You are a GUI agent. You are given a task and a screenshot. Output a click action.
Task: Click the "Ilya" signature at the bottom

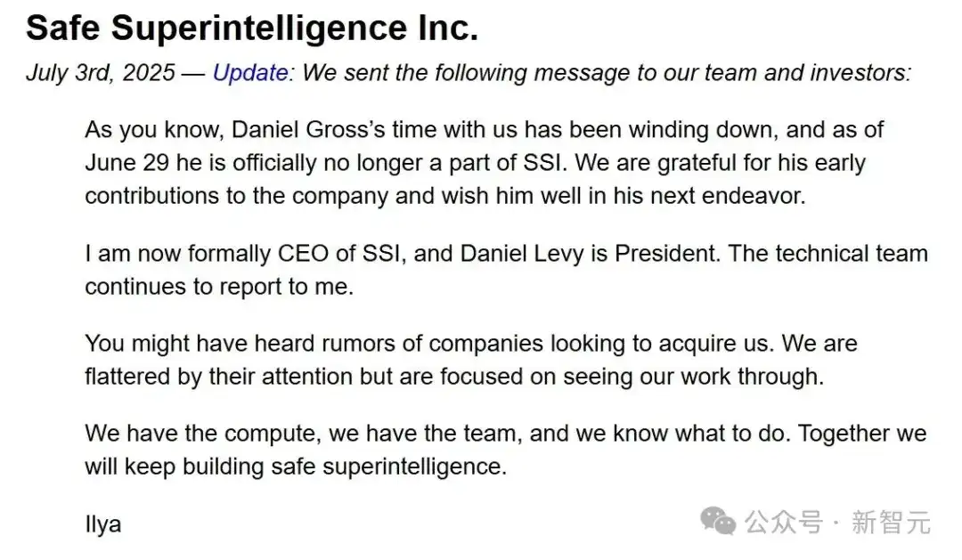click(x=103, y=523)
